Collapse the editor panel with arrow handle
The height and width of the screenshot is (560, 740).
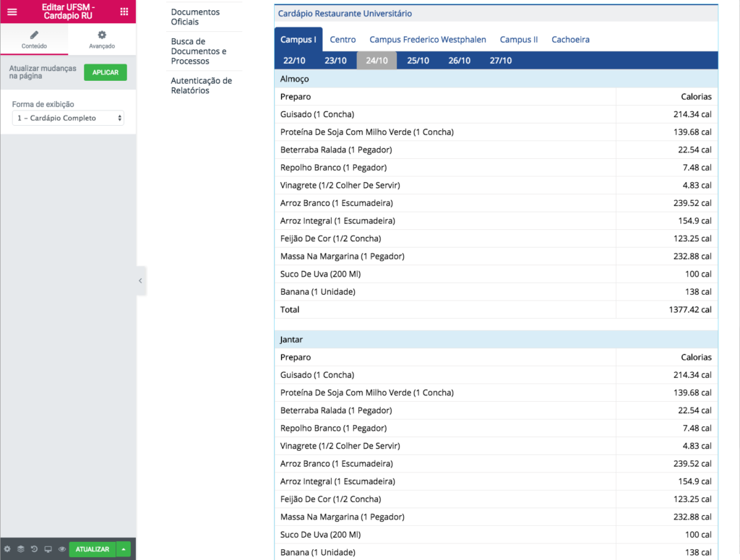pos(140,280)
